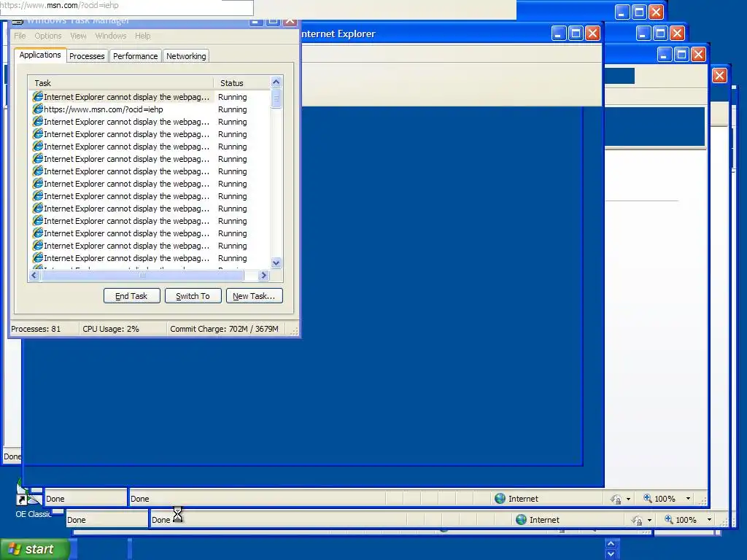This screenshot has width=747, height=560.
Task: Click the taskbar scroll-up arrow
Action: (611, 544)
